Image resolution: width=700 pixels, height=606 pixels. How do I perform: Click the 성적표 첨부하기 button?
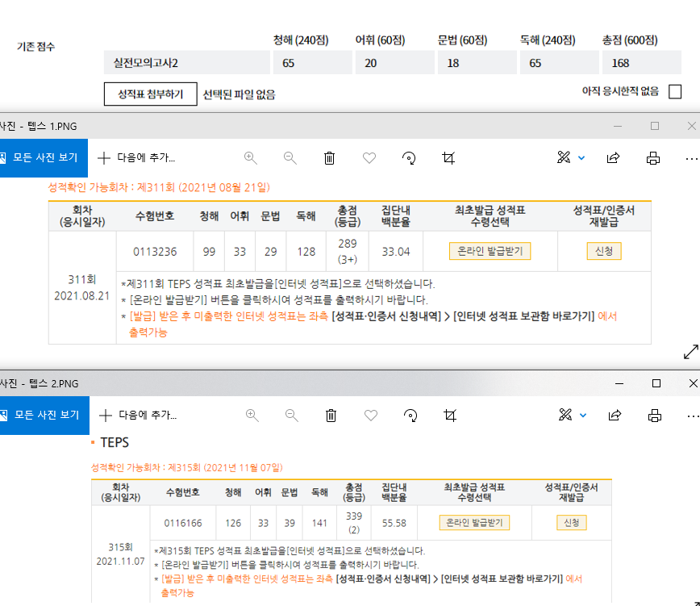coord(151,94)
